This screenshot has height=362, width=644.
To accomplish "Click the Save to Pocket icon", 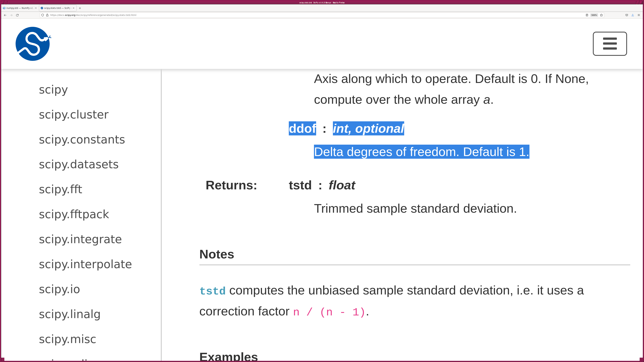I will (627, 15).
